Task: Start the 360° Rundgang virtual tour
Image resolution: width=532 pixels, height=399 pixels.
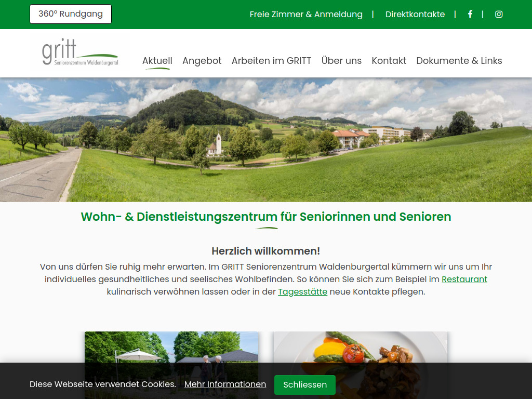Action: point(70,14)
